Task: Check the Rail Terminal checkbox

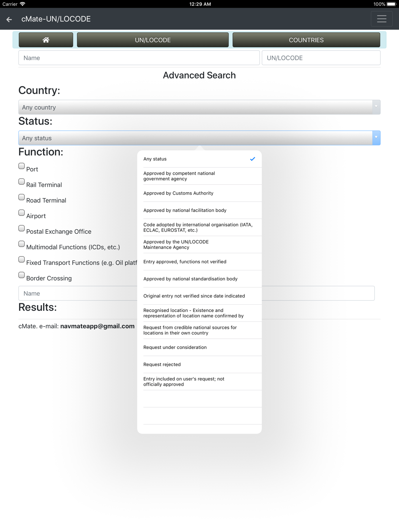Action: pos(22,181)
